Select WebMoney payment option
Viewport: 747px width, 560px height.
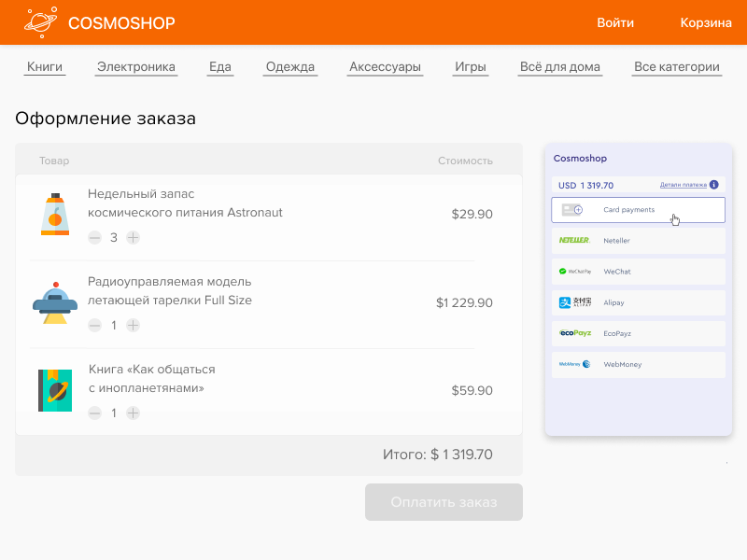(x=638, y=364)
